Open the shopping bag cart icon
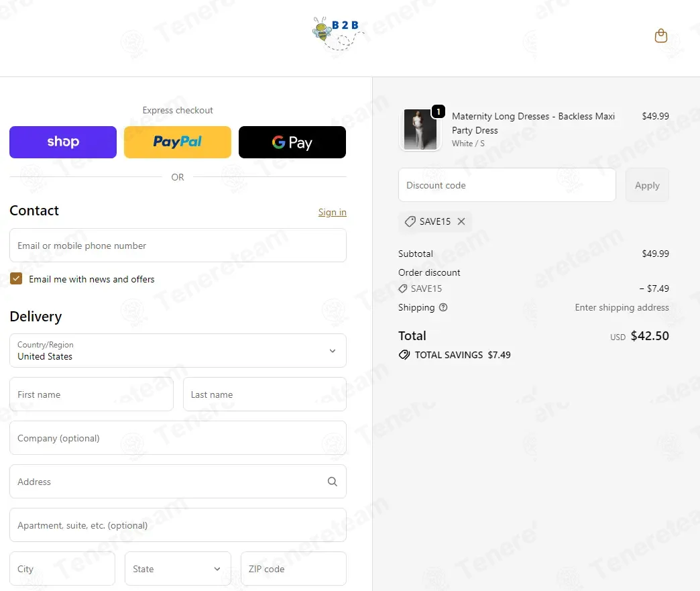700x591 pixels. point(660,36)
